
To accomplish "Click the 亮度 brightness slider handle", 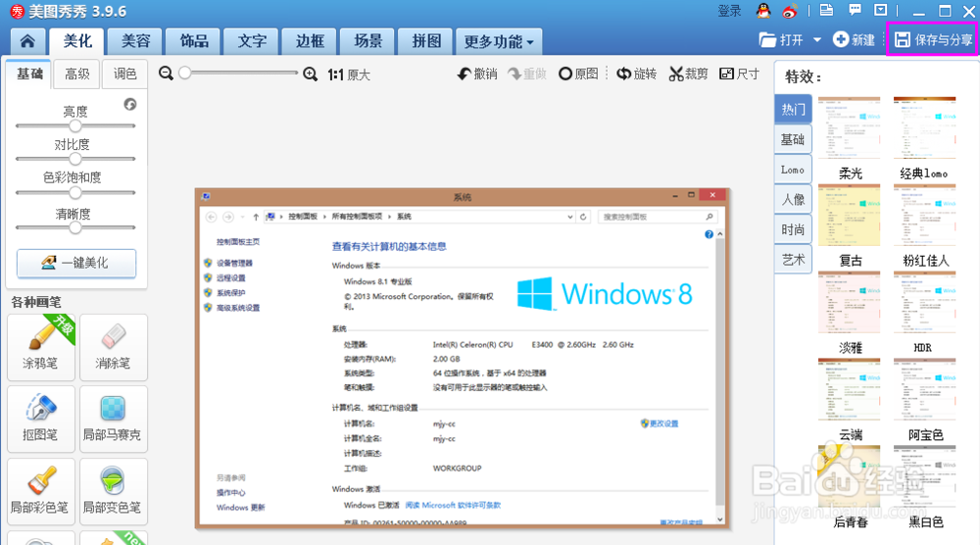I will [x=75, y=125].
